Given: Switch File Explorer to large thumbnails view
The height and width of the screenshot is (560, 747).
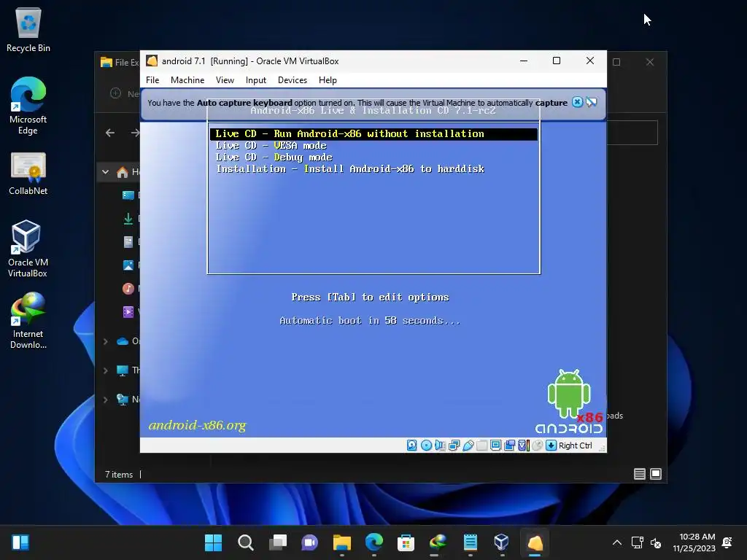Looking at the screenshot, I should [656, 474].
